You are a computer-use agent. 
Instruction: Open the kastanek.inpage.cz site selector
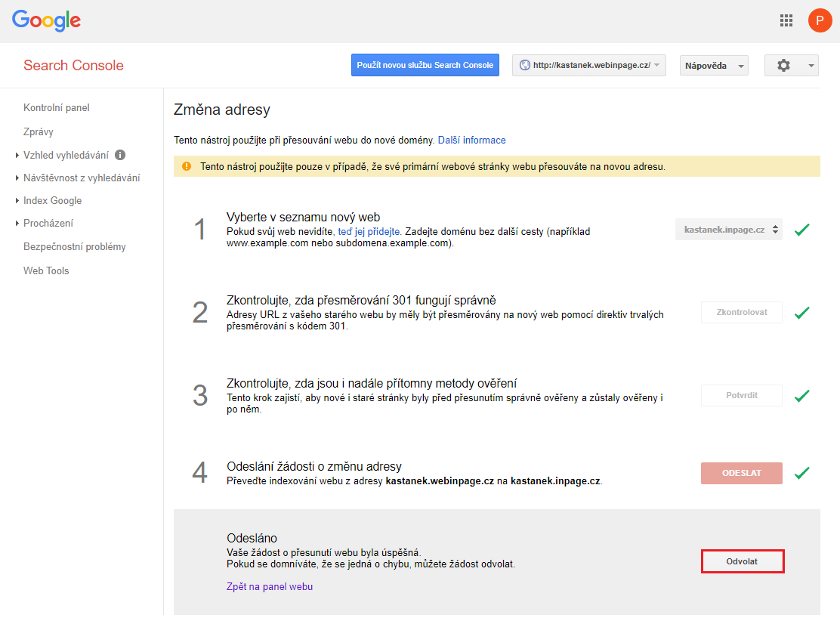point(728,230)
